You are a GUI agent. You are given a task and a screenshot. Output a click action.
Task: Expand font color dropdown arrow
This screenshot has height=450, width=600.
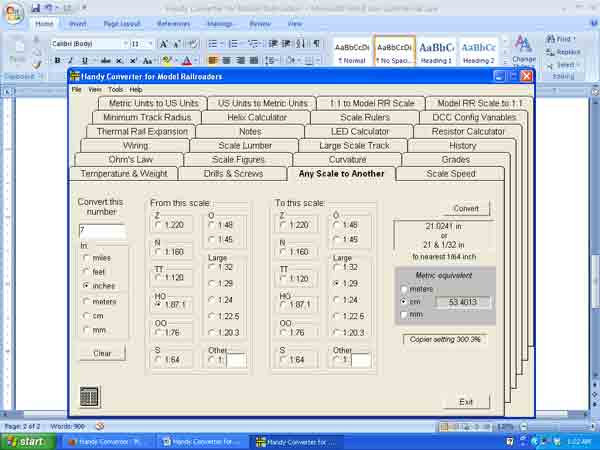point(195,60)
